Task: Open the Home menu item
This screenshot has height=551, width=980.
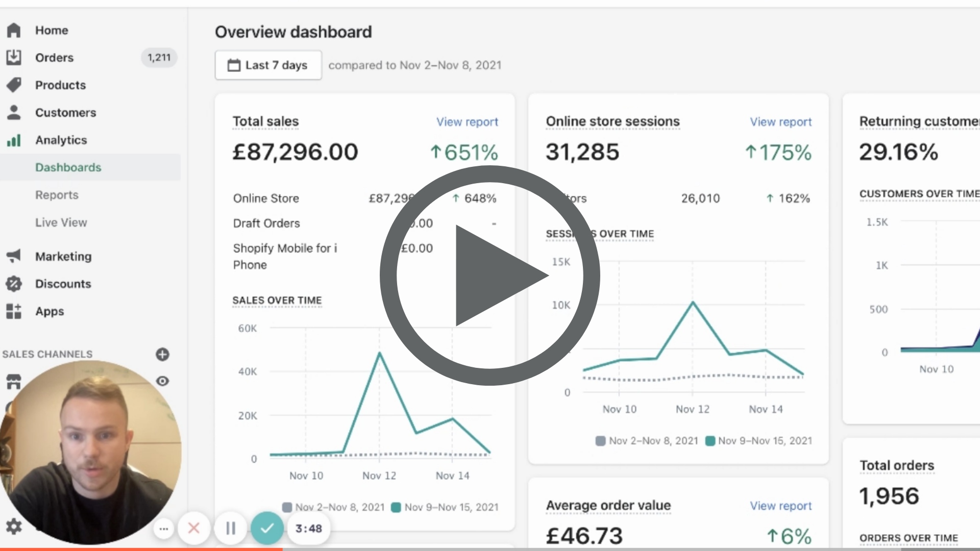Action: (52, 30)
